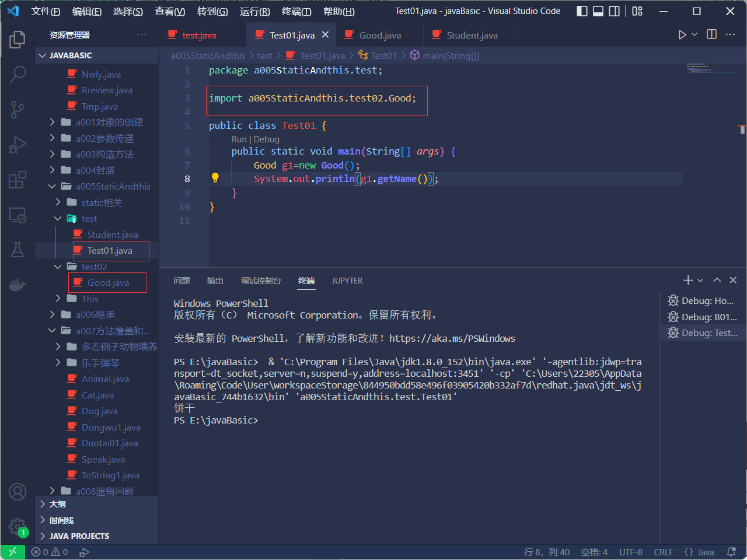The width and height of the screenshot is (747, 560).
Task: Open the Docker view icon
Action: (18, 285)
